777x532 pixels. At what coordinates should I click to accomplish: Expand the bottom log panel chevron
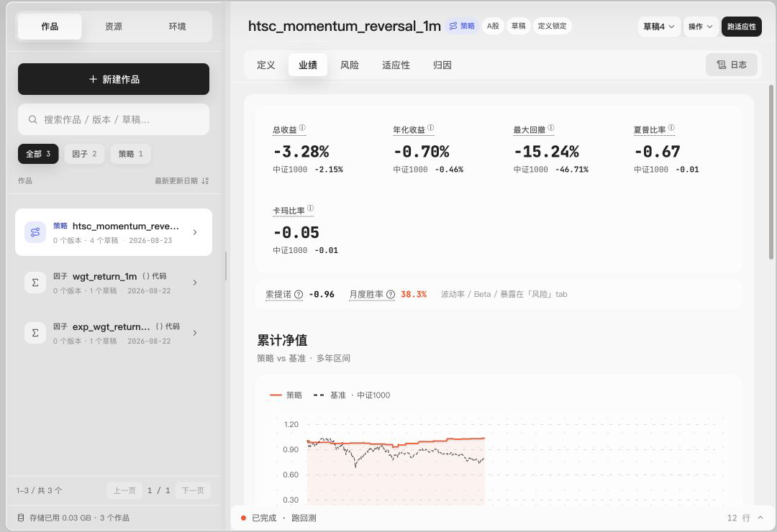[x=760, y=518]
